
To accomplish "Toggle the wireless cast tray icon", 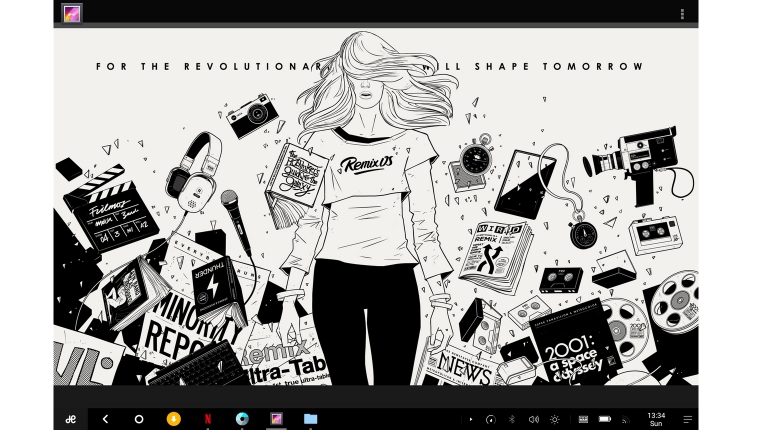I will point(624,420).
